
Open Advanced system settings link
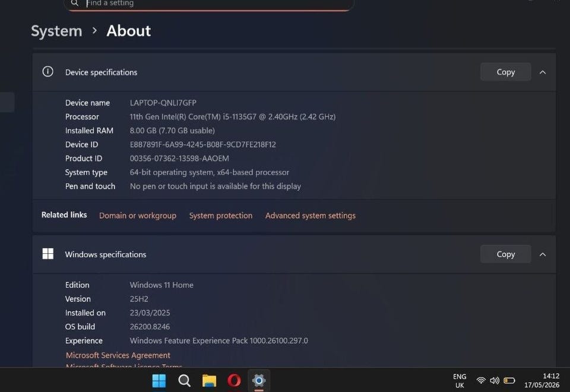pos(311,216)
